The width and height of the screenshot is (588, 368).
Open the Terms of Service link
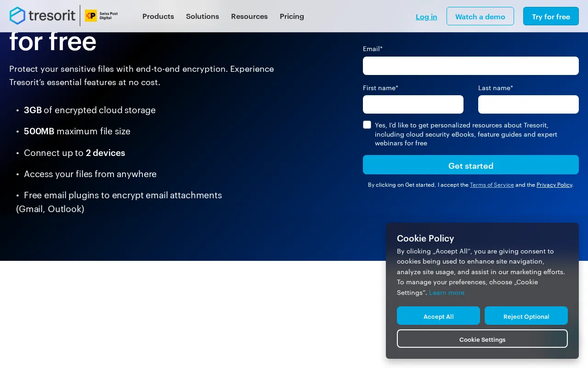coord(492,184)
